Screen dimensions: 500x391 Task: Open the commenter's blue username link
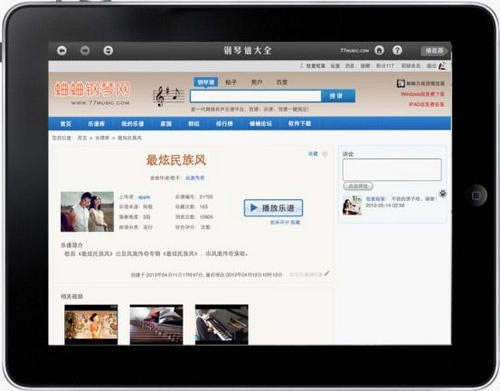pyautogui.click(x=375, y=199)
